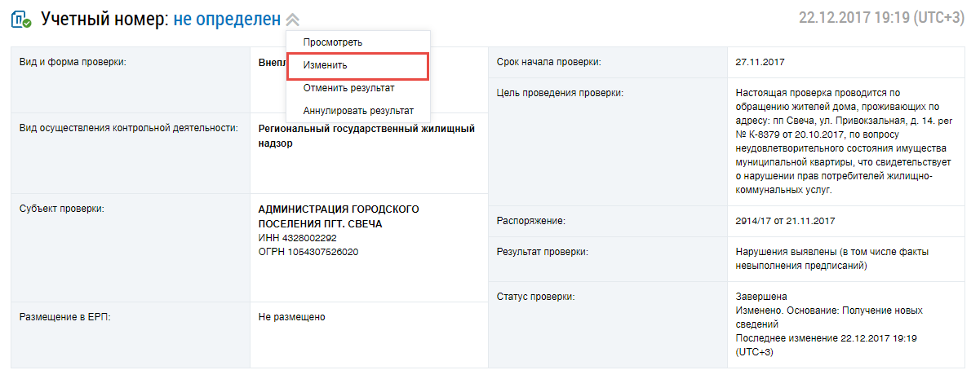Click the 22.12.2017 19:19 timestamp in the header

tap(881, 18)
